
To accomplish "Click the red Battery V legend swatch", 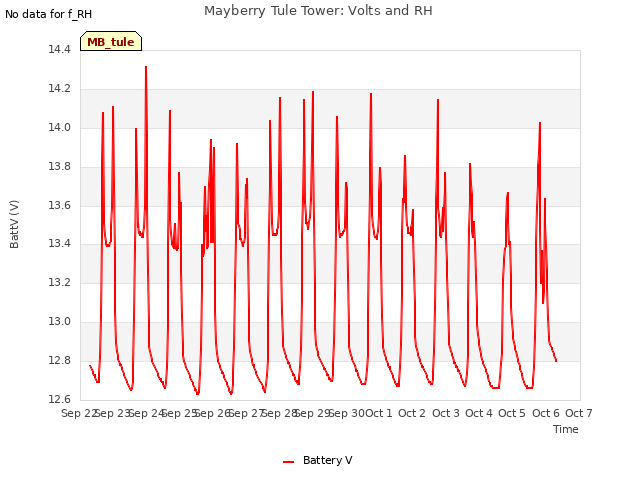I will pos(289,462).
